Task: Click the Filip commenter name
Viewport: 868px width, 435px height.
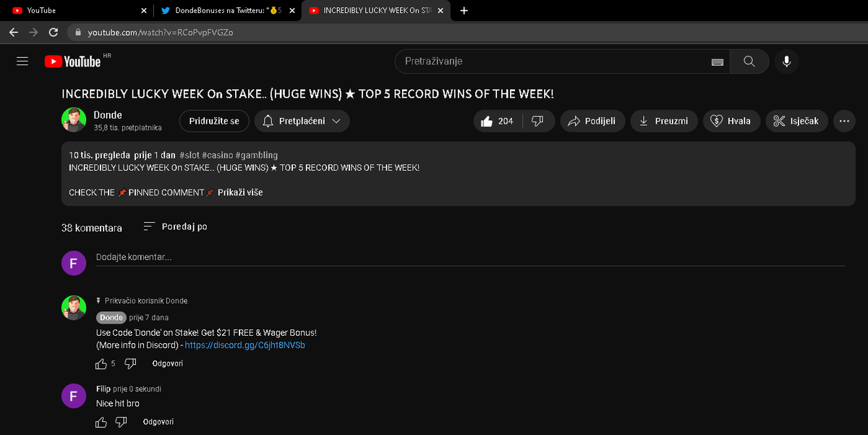Action: pos(103,389)
